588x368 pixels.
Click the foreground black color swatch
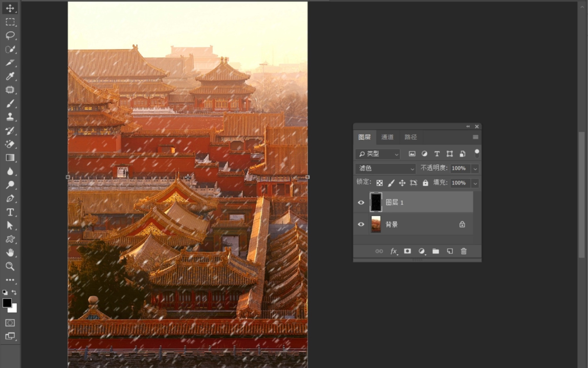7,303
